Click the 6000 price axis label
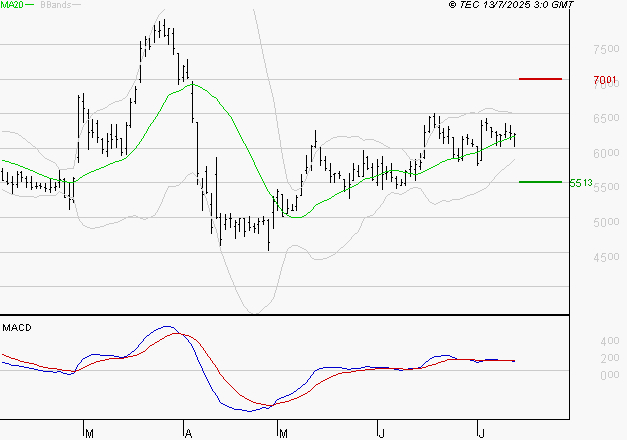 pyautogui.click(x=607, y=153)
